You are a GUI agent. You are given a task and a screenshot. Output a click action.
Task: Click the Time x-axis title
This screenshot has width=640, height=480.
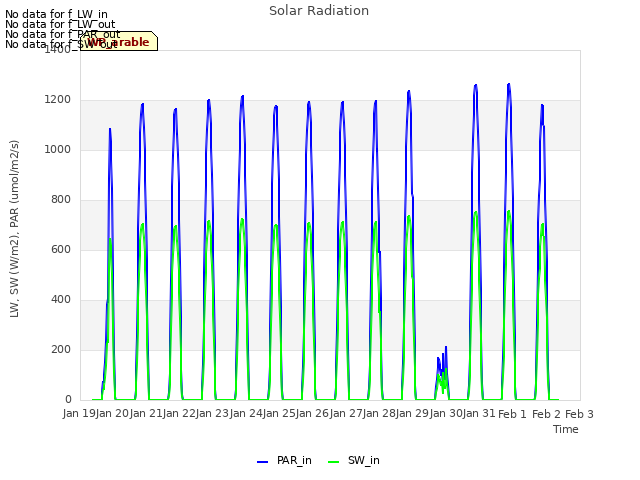(566, 429)
